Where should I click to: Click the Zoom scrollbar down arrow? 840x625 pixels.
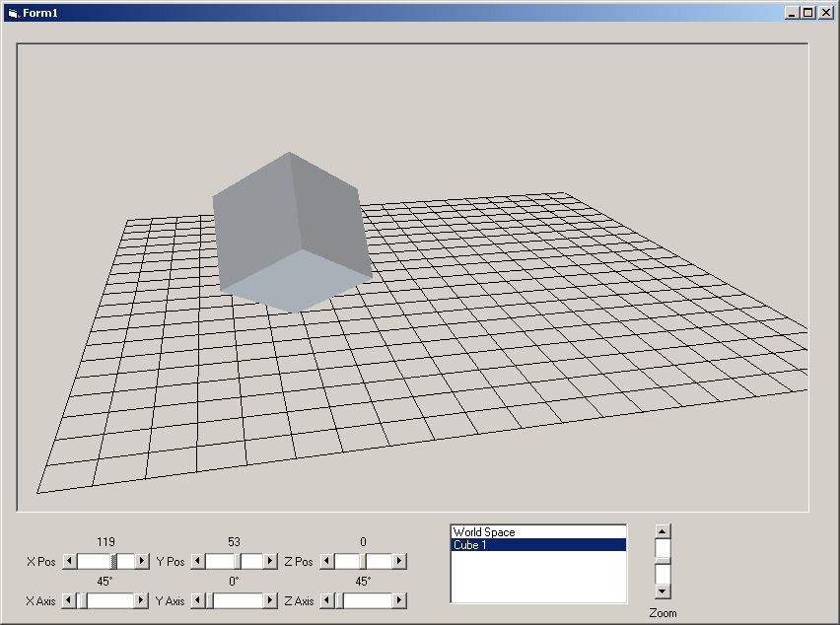(663, 591)
